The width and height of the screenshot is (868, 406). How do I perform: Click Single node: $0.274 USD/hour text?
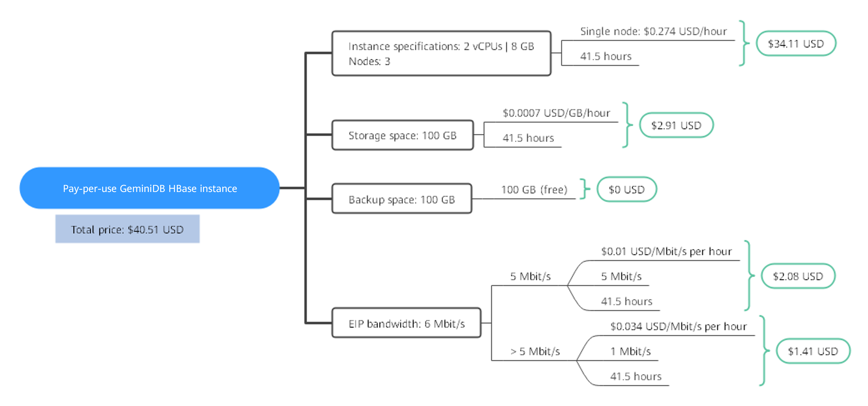(x=653, y=31)
